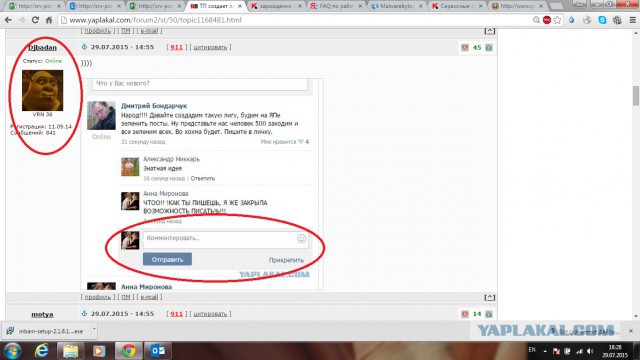
Task: Switch to the http://www.g tab
Action: pos(517,6)
